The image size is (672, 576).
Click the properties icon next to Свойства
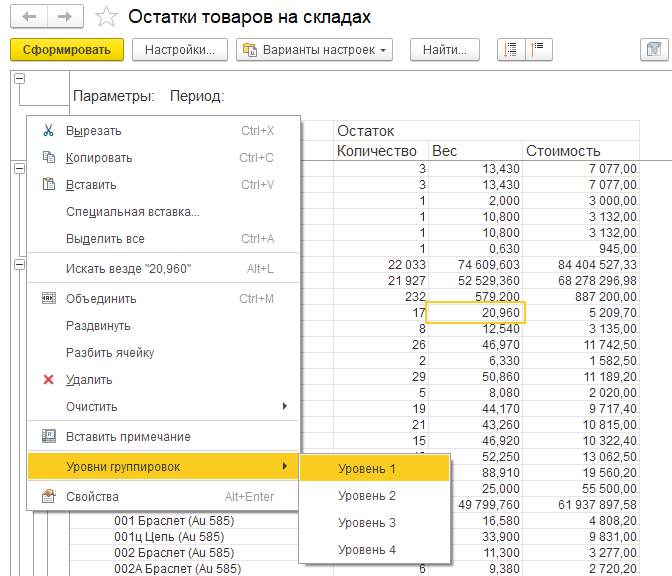(48, 496)
